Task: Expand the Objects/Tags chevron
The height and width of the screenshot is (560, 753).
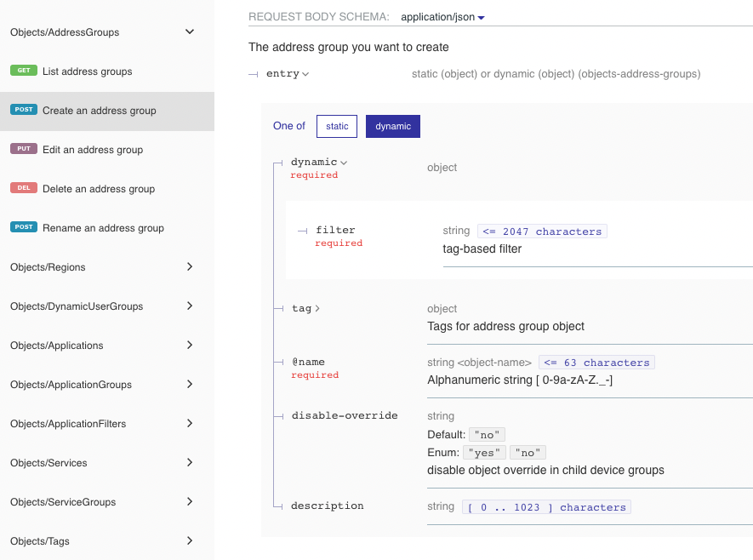Action: click(x=190, y=541)
